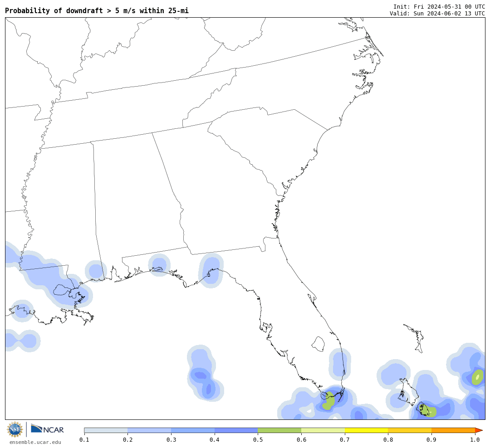490x448 pixels.
Task: Click the NCAR logo
Action: (x=48, y=429)
